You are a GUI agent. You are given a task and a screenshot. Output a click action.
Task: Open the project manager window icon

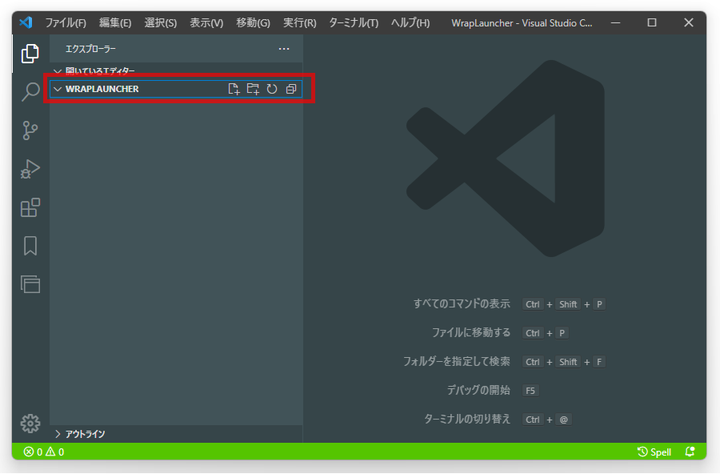(x=30, y=284)
